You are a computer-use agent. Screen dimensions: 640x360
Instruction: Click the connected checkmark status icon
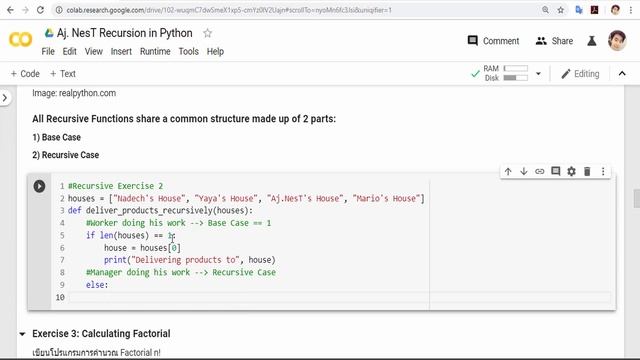pos(475,74)
